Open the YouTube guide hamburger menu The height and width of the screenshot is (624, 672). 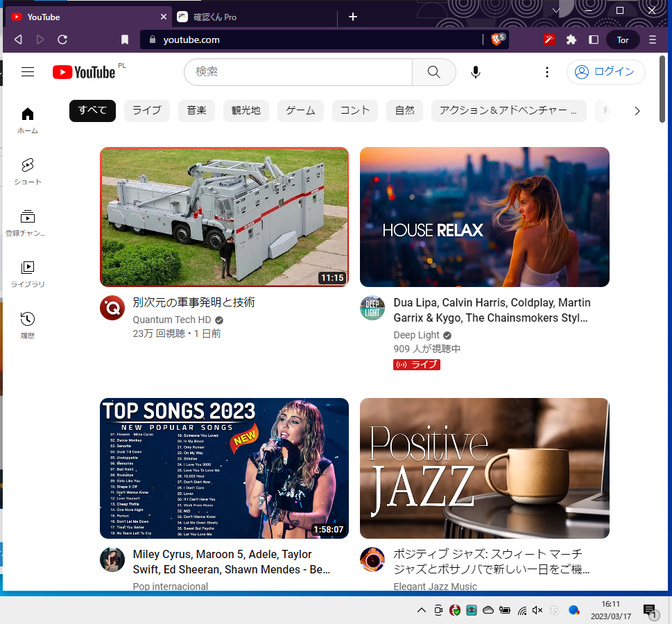(28, 71)
